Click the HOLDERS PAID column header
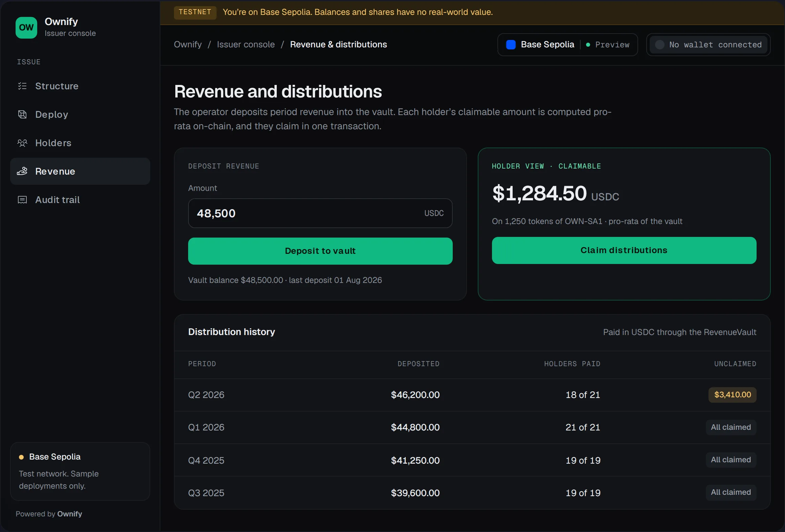This screenshot has width=785, height=532. coord(572,364)
